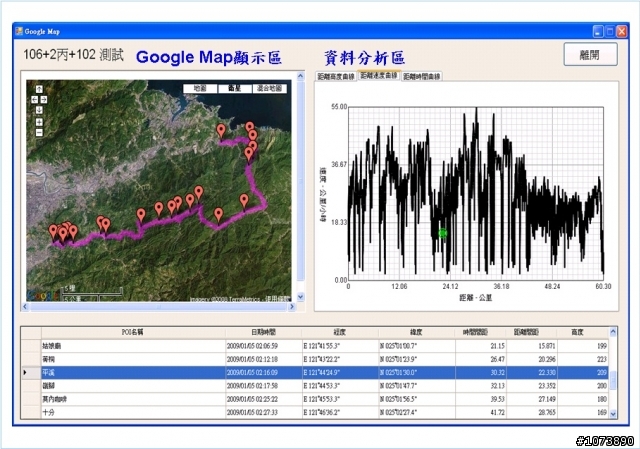
Task: Click the distance cell 27.149
Action: point(532,399)
